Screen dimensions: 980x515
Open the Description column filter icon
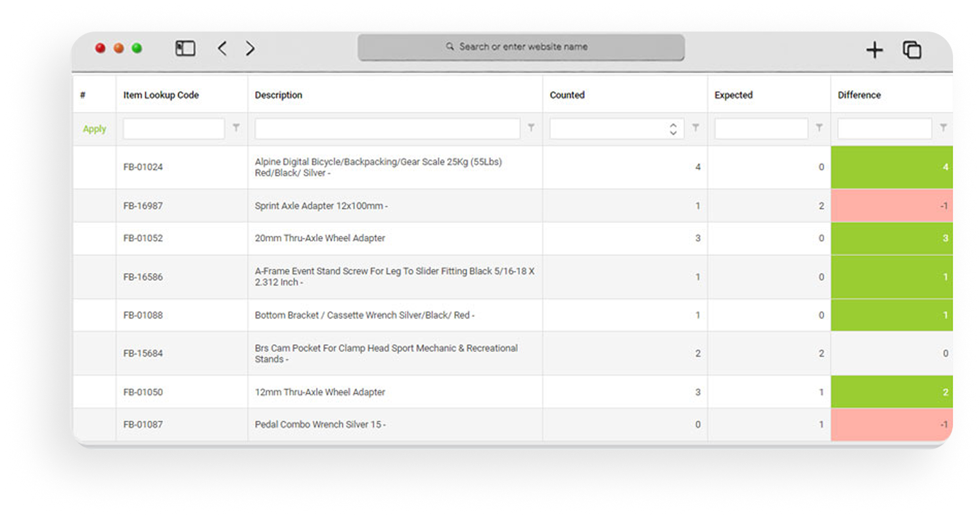point(531,129)
